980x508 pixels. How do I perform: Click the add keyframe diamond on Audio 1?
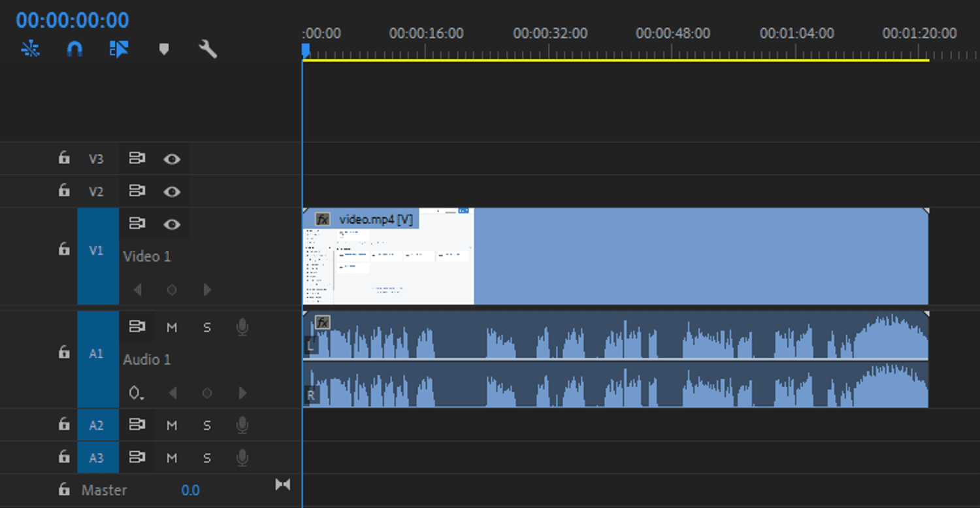coord(207,393)
